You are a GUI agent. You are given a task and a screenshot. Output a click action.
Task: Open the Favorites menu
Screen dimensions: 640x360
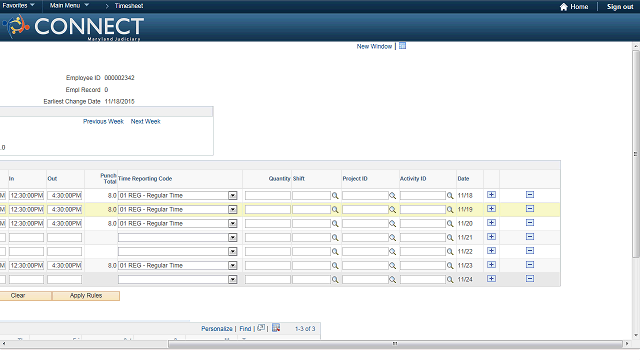[18, 5]
